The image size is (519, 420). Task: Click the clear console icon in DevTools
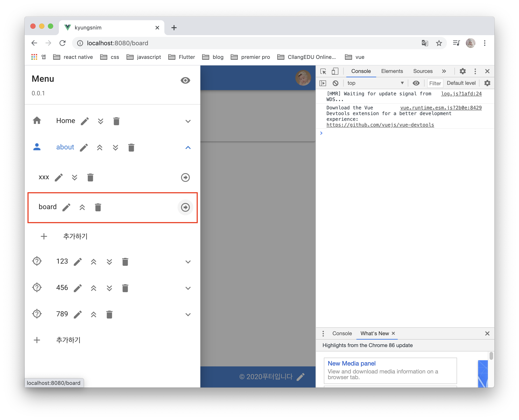coord(335,83)
